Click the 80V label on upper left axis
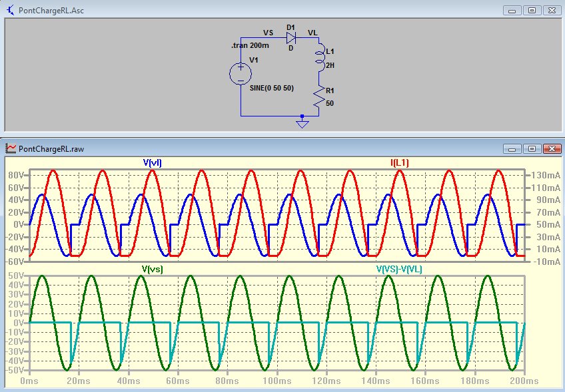The width and height of the screenshot is (565, 392). (x=16, y=175)
